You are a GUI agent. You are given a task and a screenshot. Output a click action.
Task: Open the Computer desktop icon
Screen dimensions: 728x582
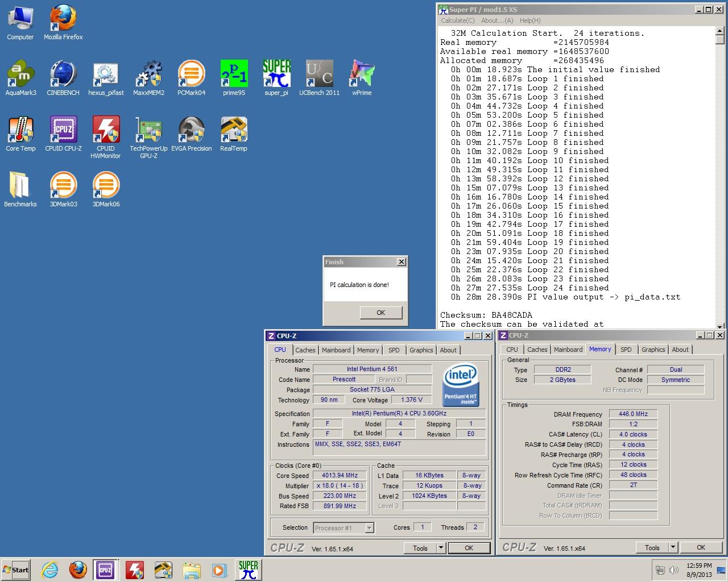[x=20, y=23]
